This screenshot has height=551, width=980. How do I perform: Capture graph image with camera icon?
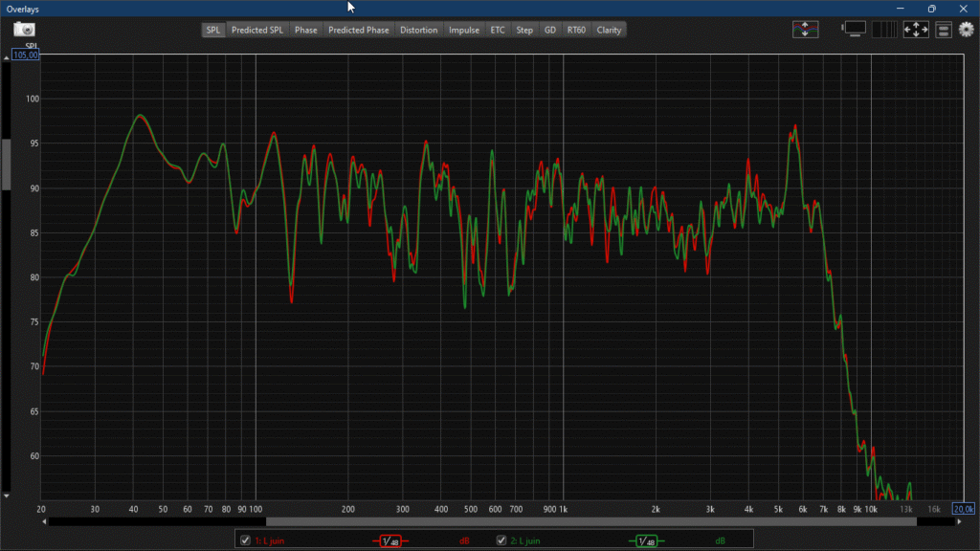click(24, 30)
